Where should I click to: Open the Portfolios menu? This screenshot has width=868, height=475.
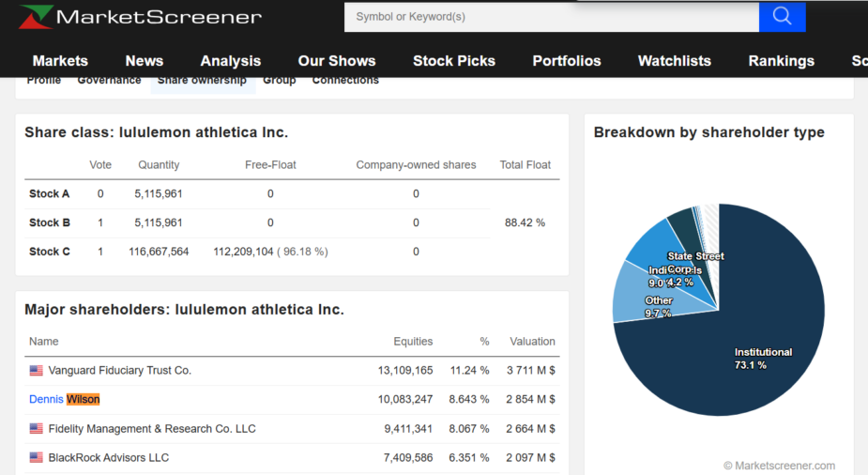pyautogui.click(x=567, y=60)
